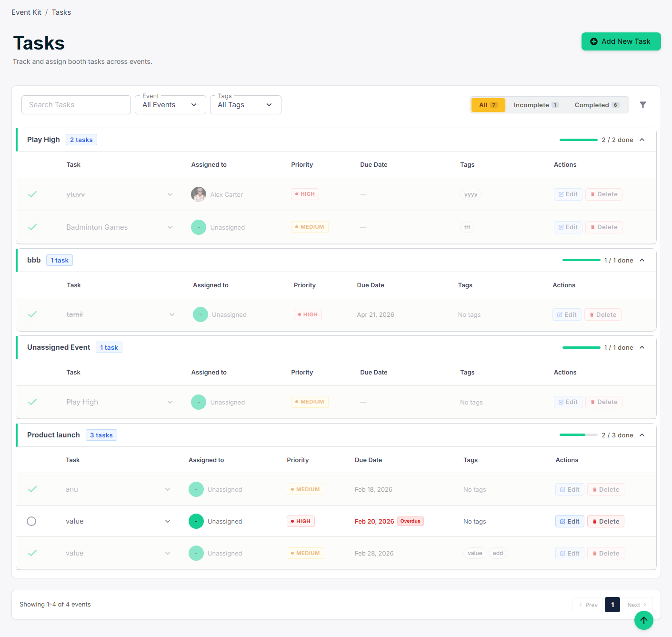Delete the anu task
The height and width of the screenshot is (637, 672).
tap(606, 489)
